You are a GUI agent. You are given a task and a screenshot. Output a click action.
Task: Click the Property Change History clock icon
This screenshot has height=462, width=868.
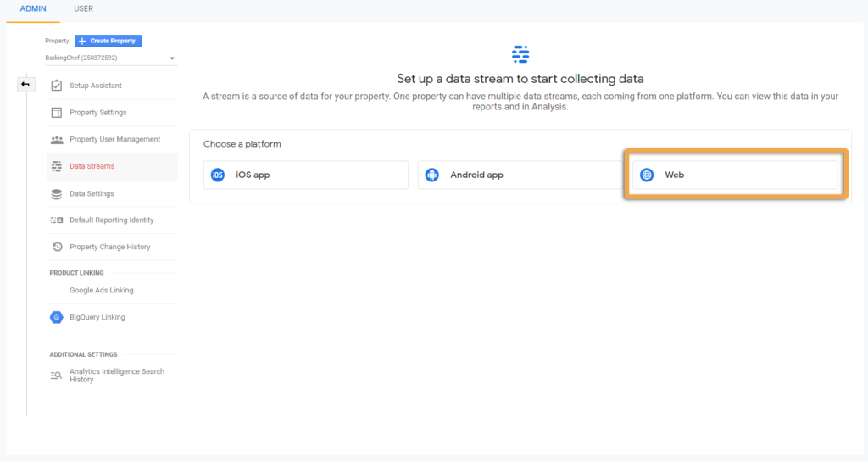(57, 247)
